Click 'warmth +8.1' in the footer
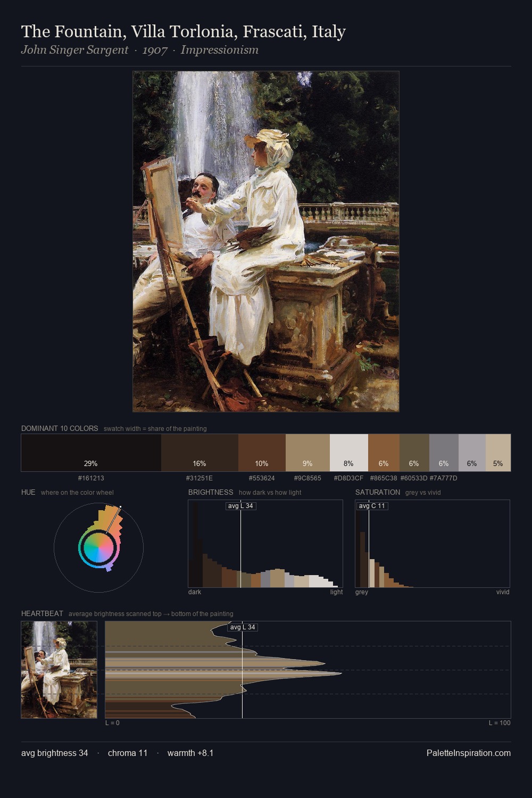532x798 pixels. pos(190,753)
